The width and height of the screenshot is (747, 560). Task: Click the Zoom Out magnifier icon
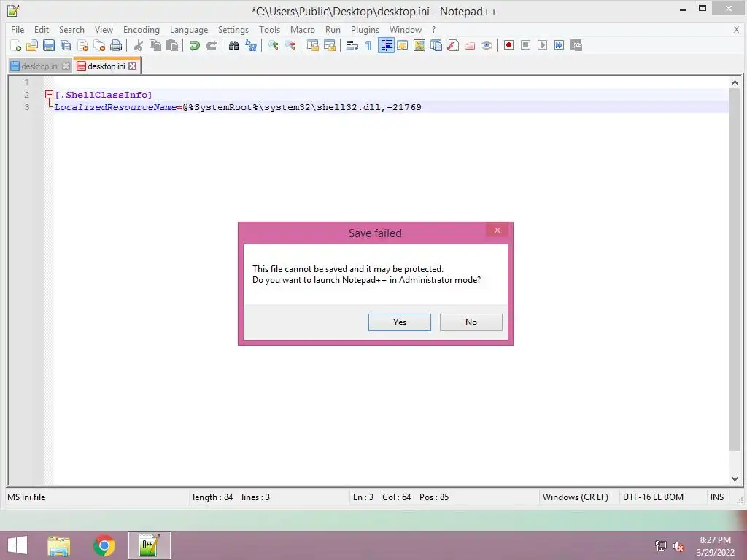[x=290, y=45]
